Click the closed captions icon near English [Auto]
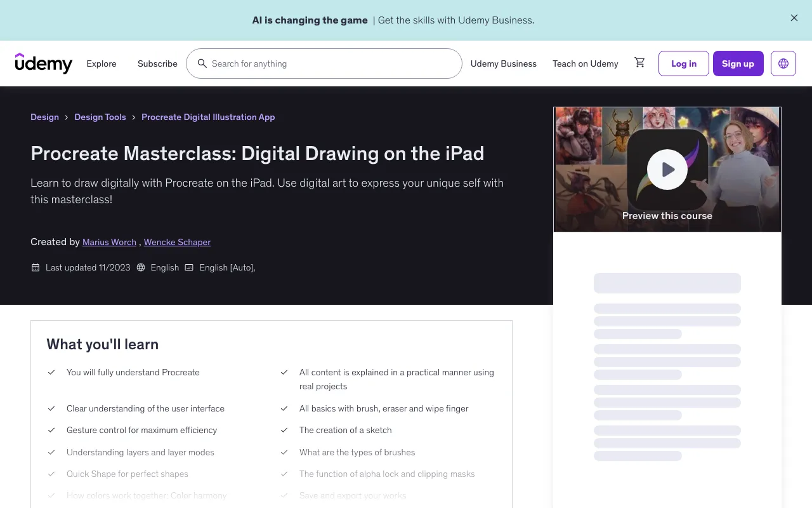This screenshot has height=508, width=812. (x=189, y=267)
